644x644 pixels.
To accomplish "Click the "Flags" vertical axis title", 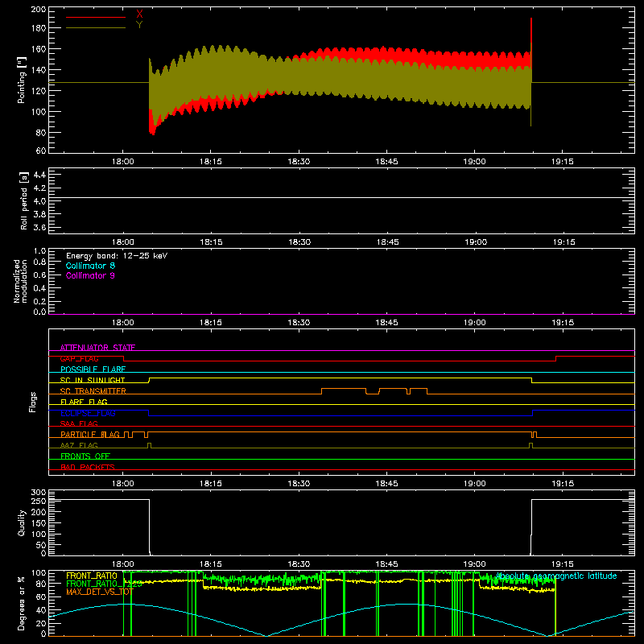I will [32, 402].
